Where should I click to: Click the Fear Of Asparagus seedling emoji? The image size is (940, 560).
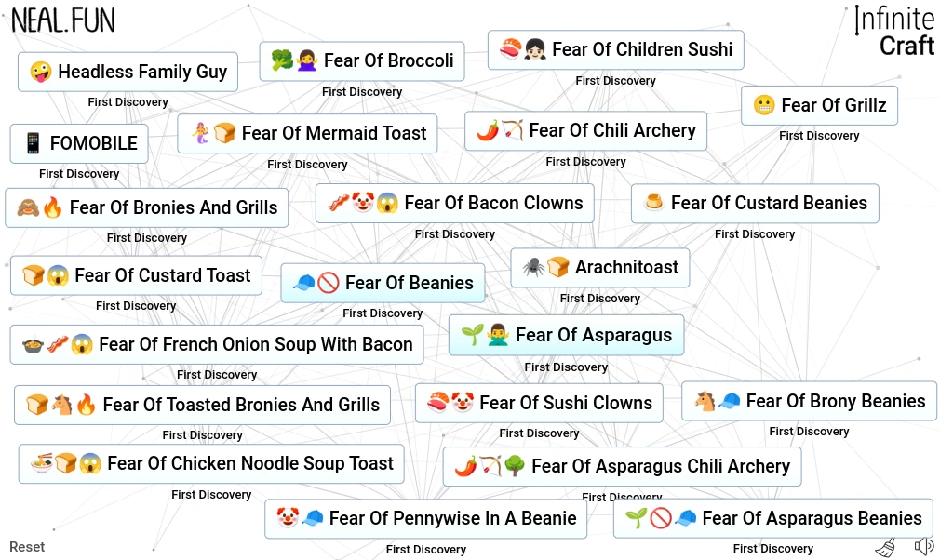point(473,335)
